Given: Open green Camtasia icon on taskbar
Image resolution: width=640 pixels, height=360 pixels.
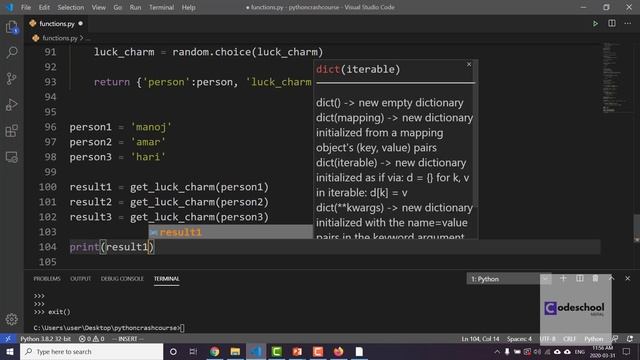Looking at the screenshot, I should pos(276,351).
